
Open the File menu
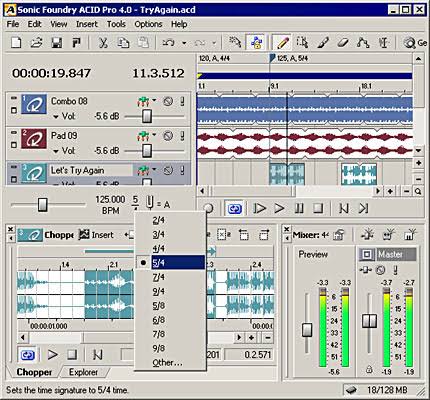click(x=13, y=24)
